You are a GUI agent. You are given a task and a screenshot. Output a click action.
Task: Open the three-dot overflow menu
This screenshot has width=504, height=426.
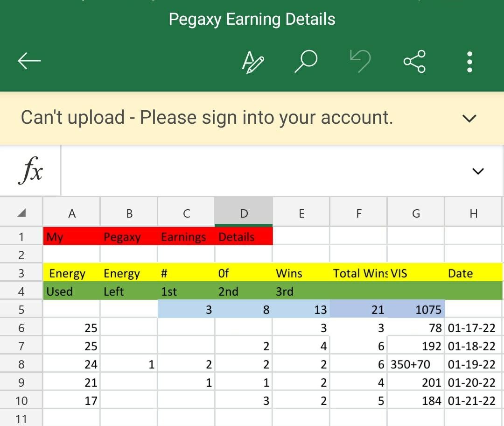pyautogui.click(x=469, y=62)
